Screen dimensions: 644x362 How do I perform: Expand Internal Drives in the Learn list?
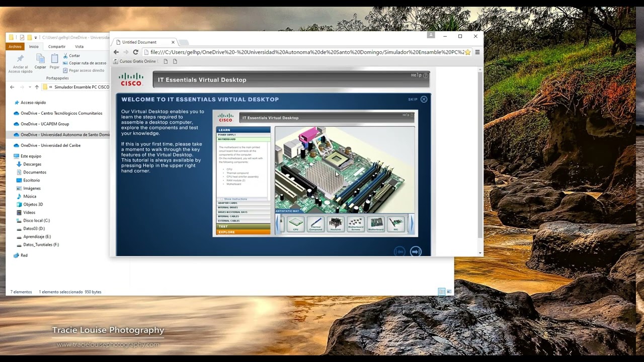[x=244, y=208]
